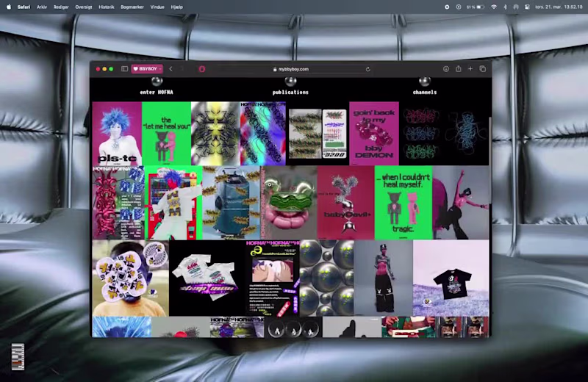Open the HOFNA poster with red chrome creature
The width and height of the screenshot is (588, 382).
pos(118,203)
